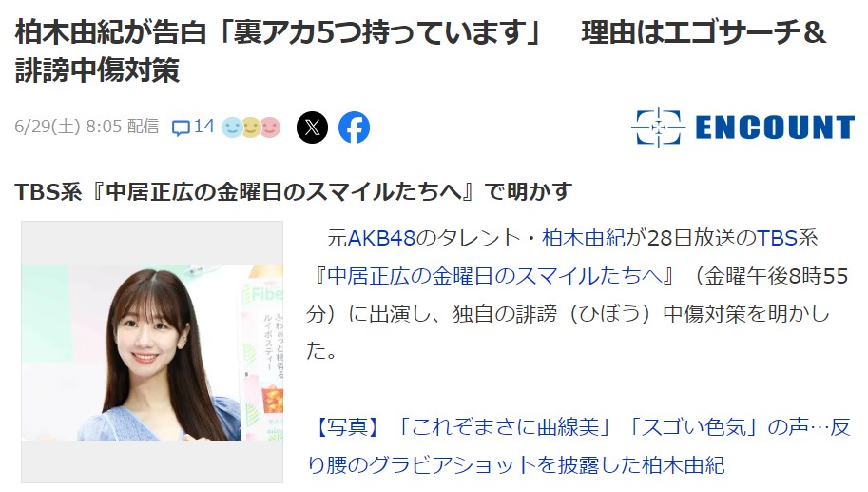Click the article headline title
Viewport: 868px width, 492px height.
[x=420, y=51]
